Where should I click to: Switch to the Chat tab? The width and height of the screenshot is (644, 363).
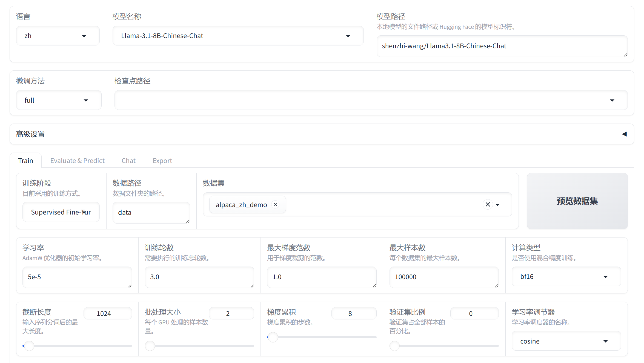(128, 160)
